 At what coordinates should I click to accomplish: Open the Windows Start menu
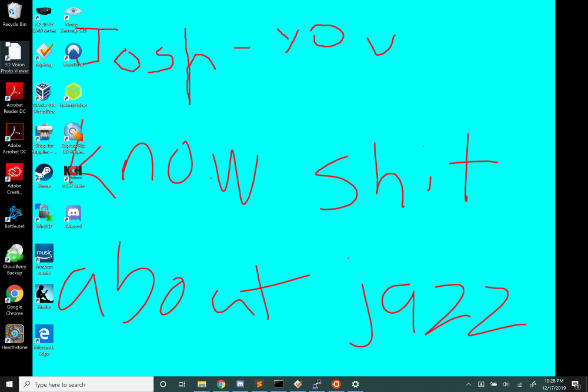9,384
